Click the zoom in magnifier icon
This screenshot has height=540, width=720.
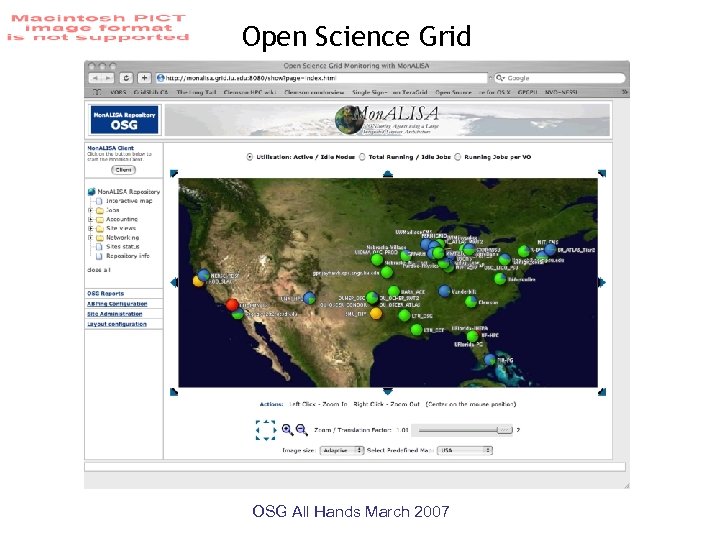287,429
